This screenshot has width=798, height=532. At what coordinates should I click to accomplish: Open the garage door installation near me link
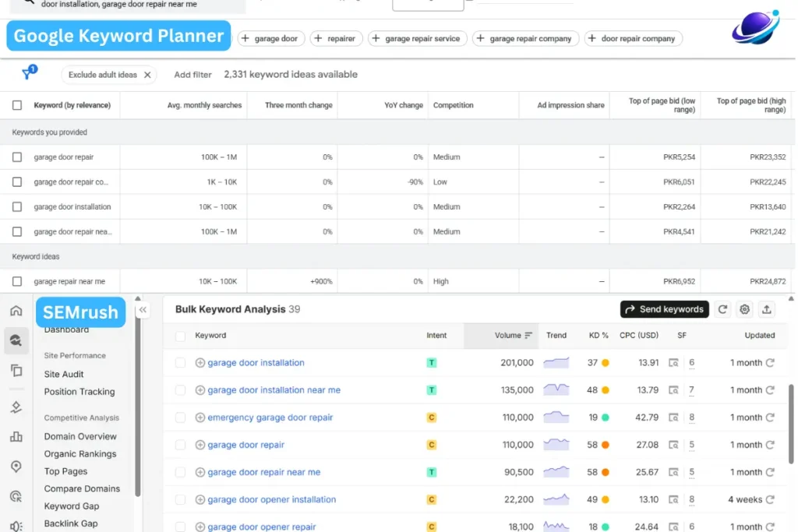pyautogui.click(x=274, y=390)
